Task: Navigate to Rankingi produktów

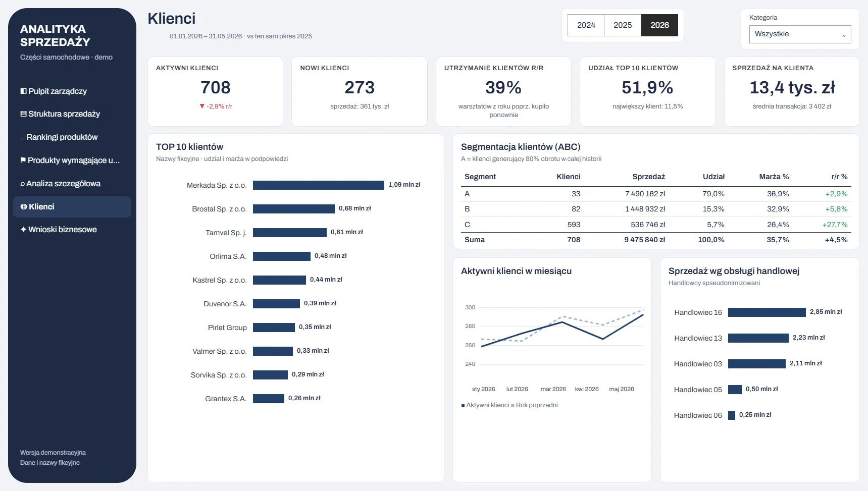Action: tap(72, 137)
